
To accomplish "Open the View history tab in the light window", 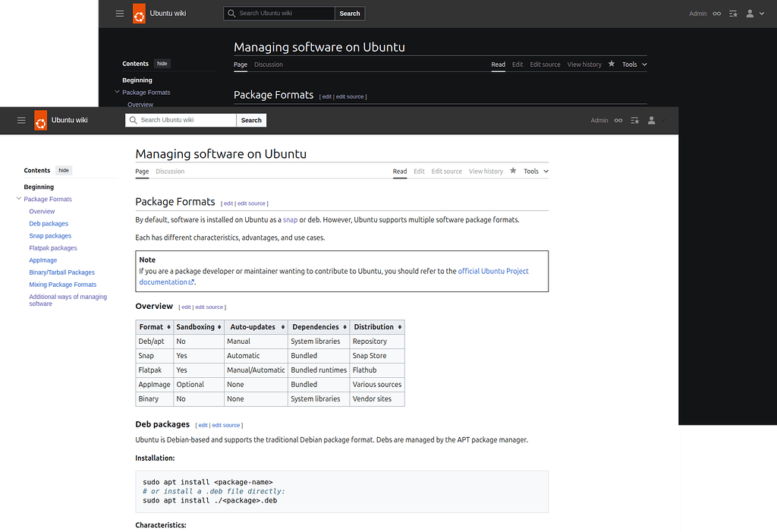I will [x=486, y=172].
